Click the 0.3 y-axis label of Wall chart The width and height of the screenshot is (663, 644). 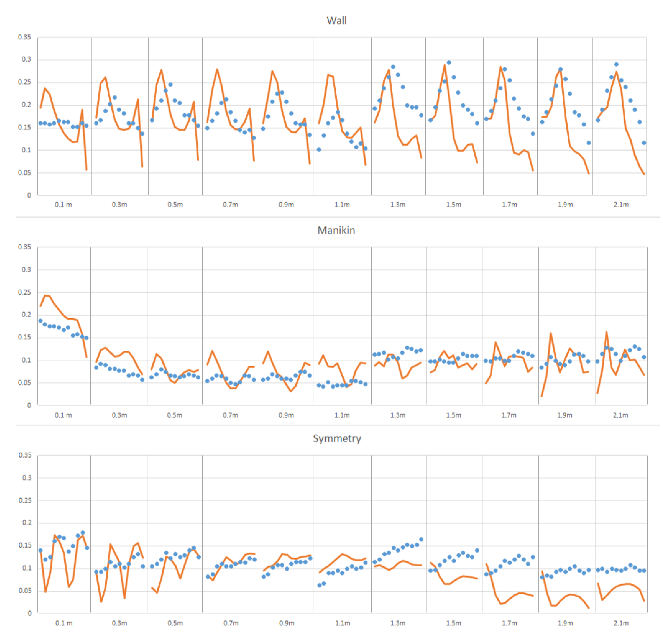(26, 60)
